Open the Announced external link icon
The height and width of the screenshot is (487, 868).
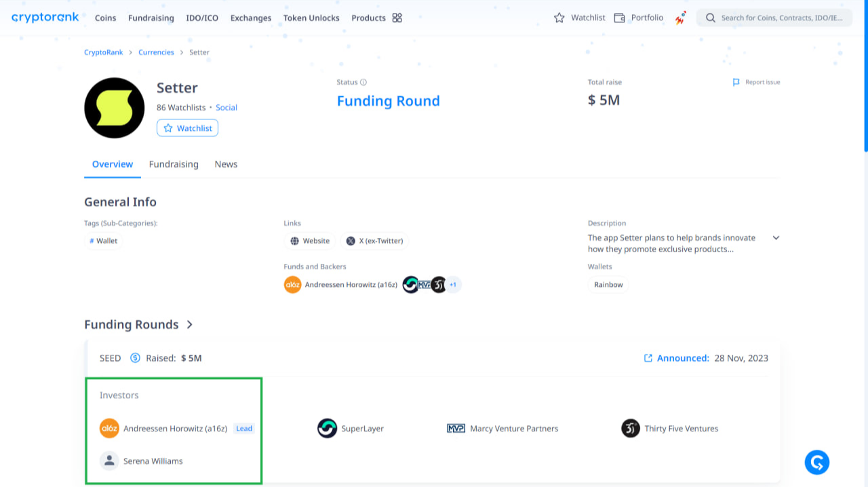point(648,358)
